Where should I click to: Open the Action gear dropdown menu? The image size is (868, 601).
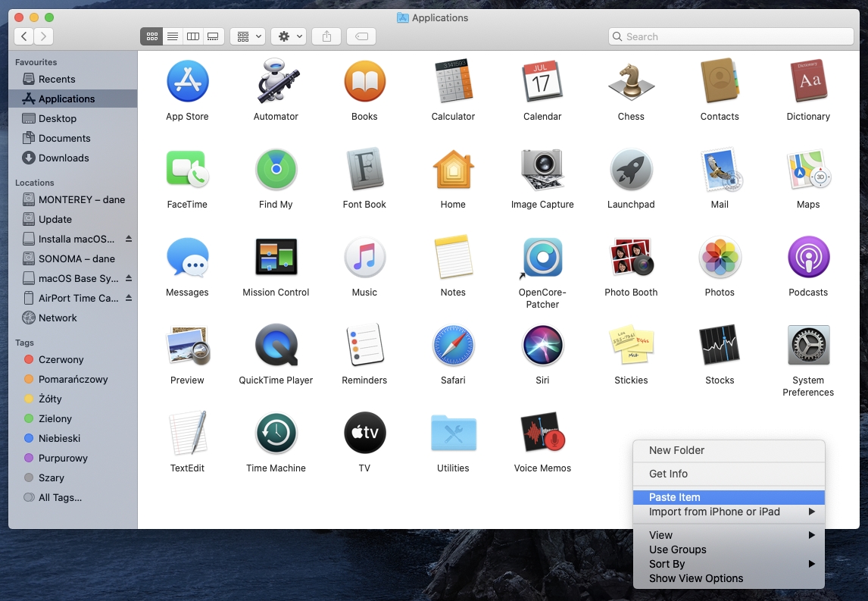pyautogui.click(x=289, y=36)
